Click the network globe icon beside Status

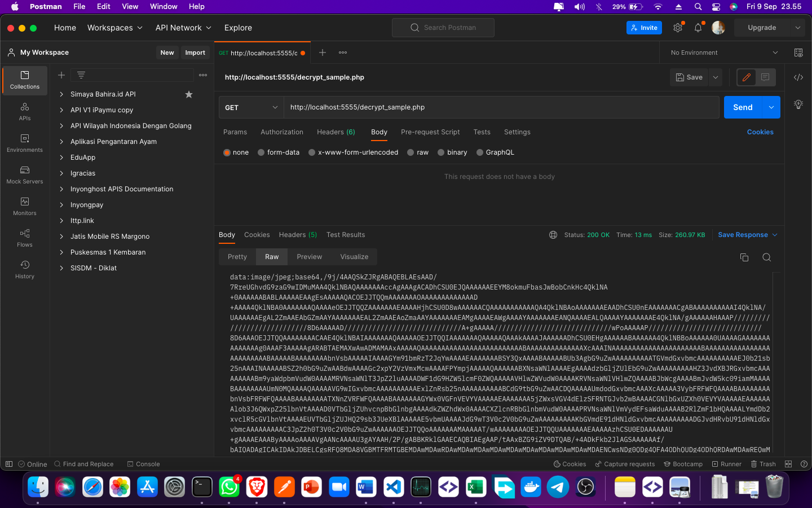pos(553,235)
